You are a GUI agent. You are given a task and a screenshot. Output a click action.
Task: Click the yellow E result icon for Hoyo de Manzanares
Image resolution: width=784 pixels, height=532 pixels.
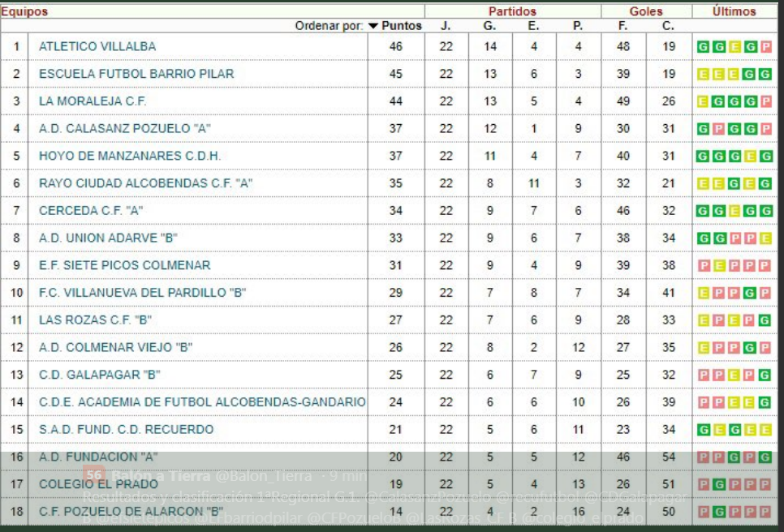pos(750,157)
